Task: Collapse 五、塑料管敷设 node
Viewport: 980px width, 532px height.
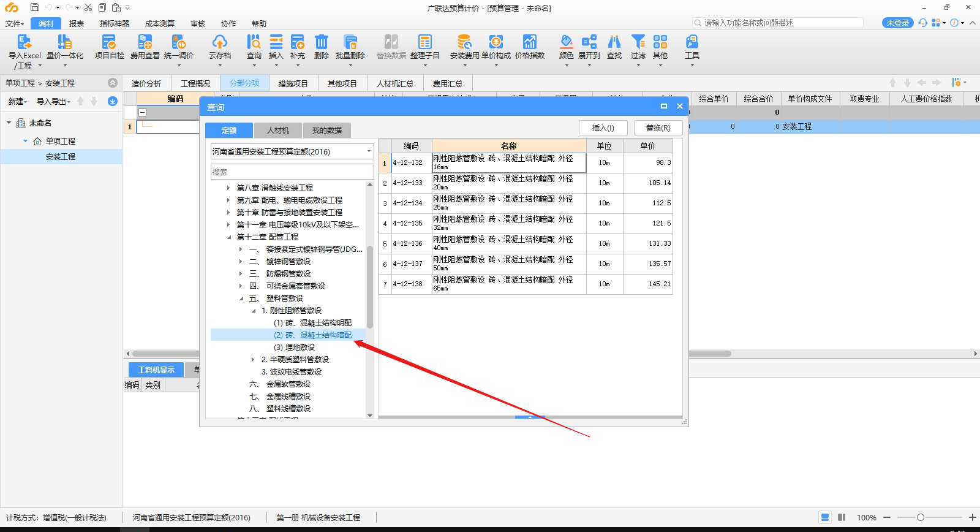Action: coord(241,298)
